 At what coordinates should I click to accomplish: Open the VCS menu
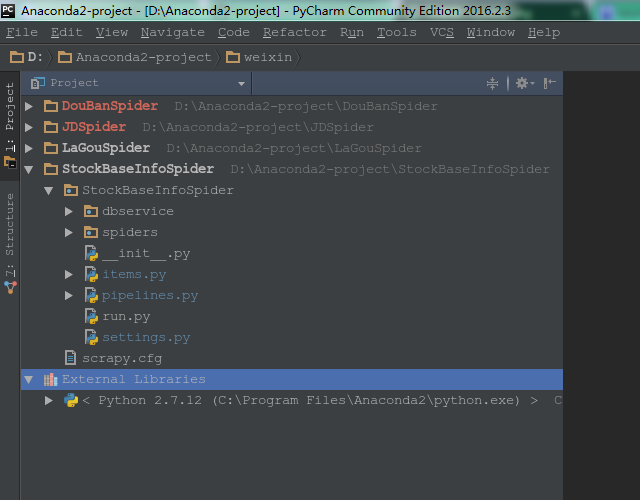click(x=442, y=32)
